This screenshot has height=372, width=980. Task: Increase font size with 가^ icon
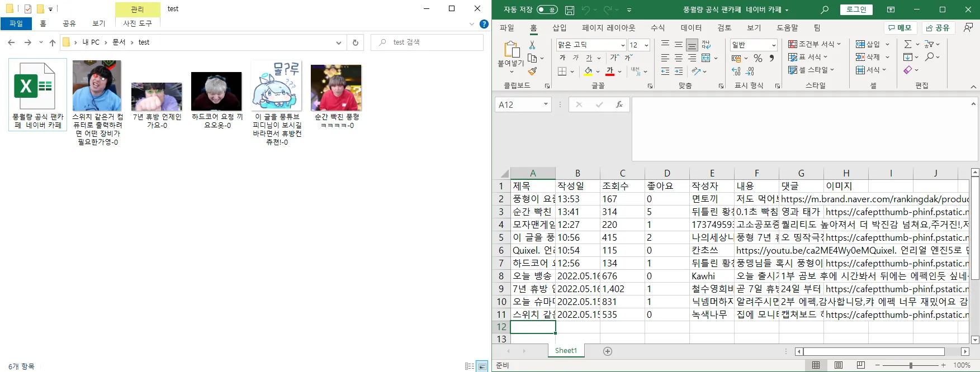pos(615,58)
